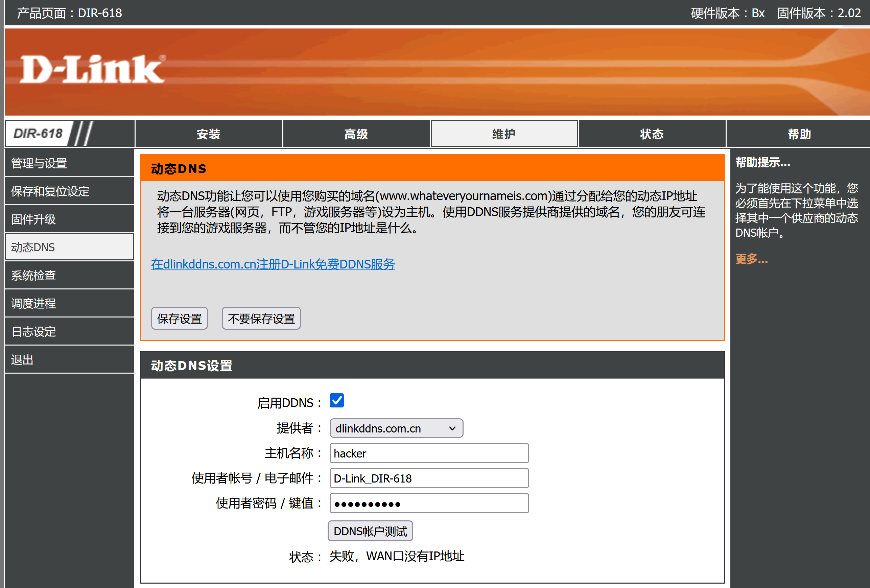Viewport: 870px width, 588px height.
Task: Click the 主机名称 input field
Action: point(429,453)
